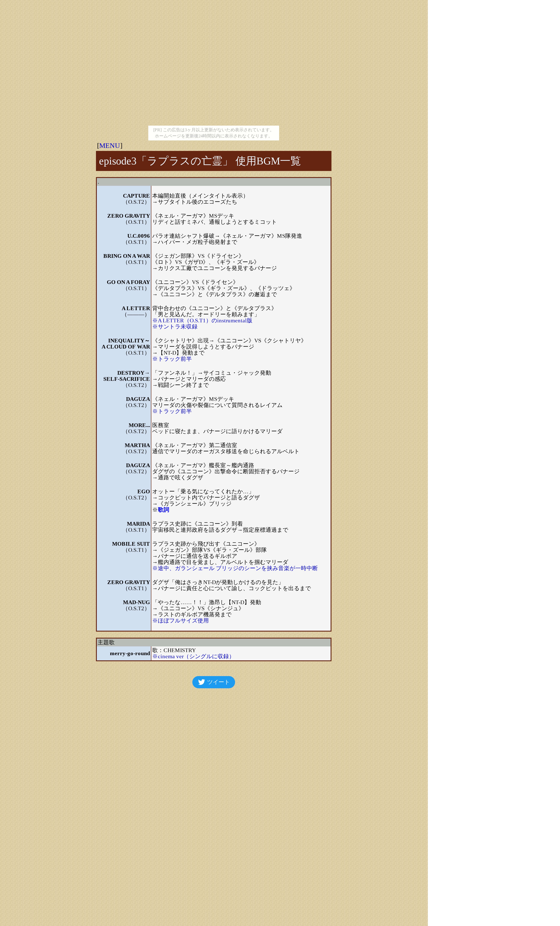Click the パラオ連結シャフト爆破 description line
The image size is (560, 926).
[227, 236]
